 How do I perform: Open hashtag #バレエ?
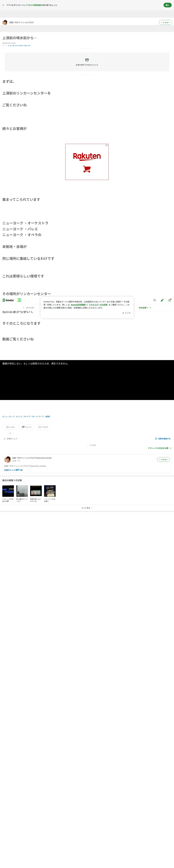point(19,416)
